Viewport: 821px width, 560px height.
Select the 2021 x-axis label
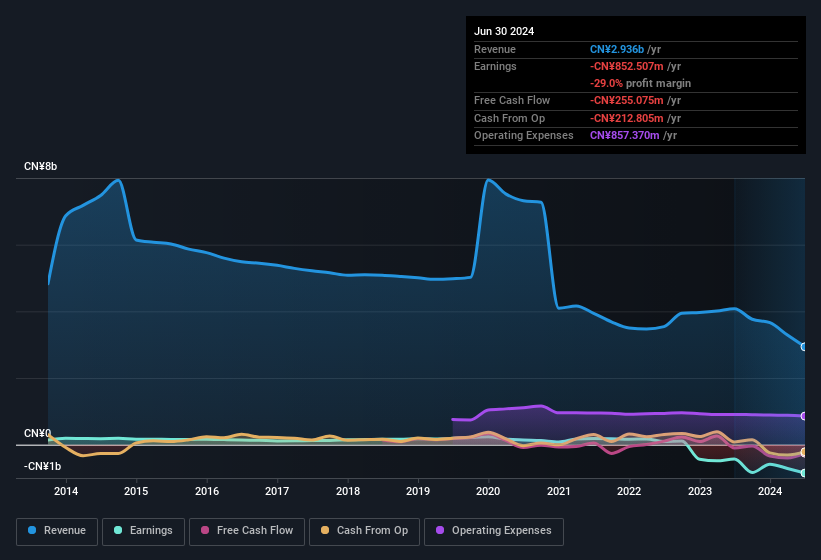559,491
